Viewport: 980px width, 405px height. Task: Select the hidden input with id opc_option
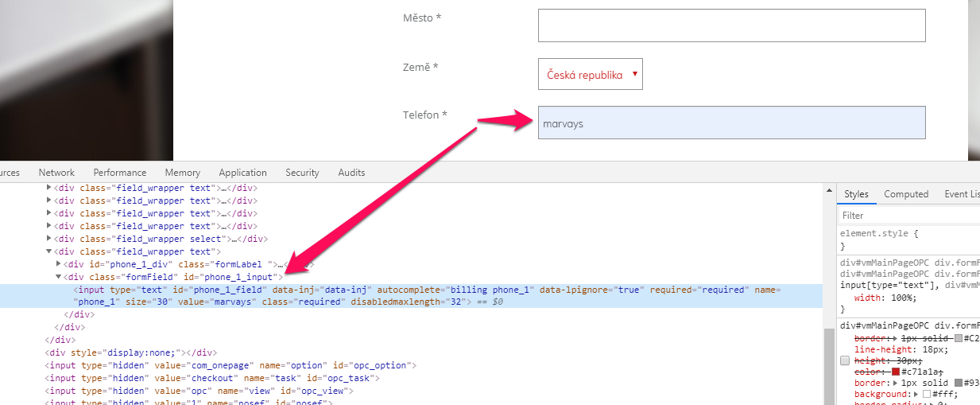[x=231, y=365]
